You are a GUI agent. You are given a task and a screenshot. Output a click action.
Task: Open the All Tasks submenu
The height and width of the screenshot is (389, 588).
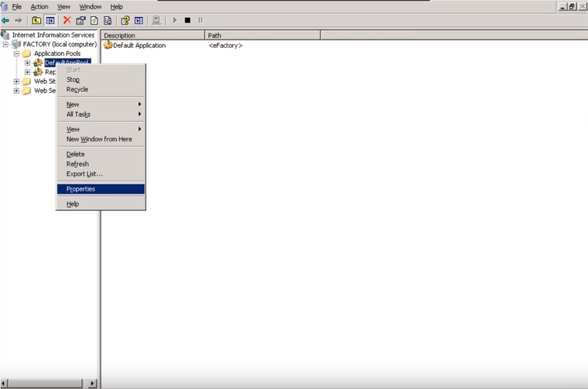click(x=101, y=114)
